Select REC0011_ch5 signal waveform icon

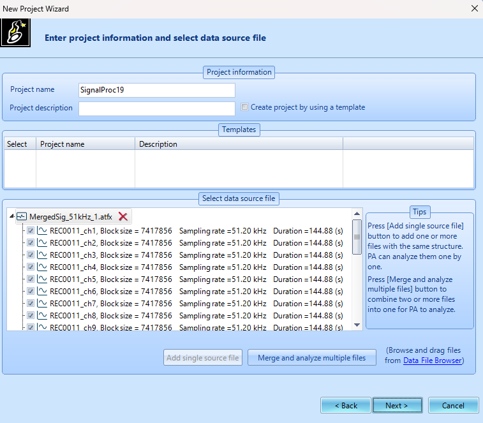pos(42,279)
